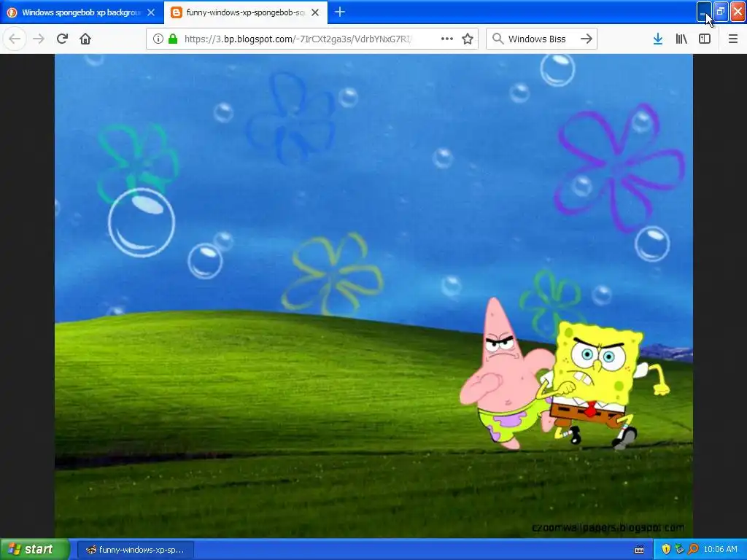
Task: Open the Firefox home page
Action: (x=85, y=39)
